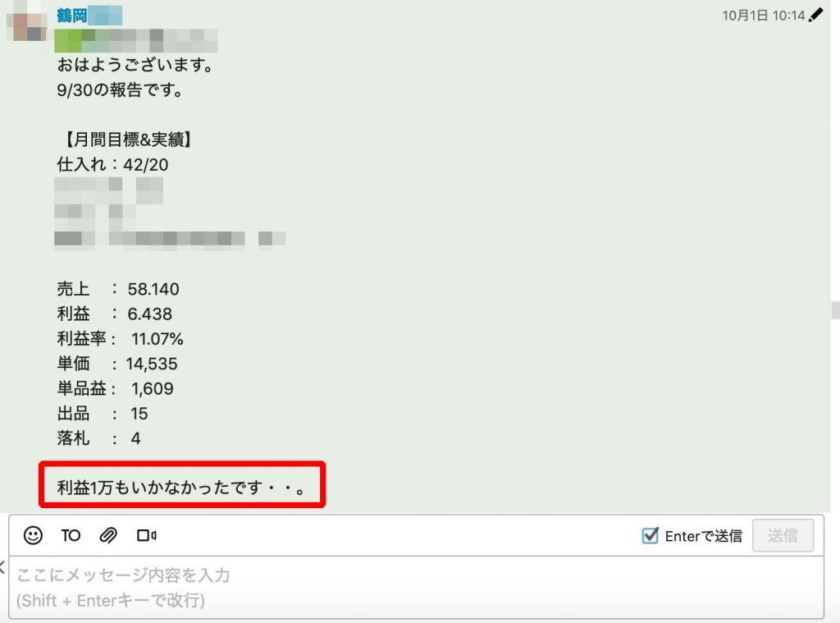Click the highlighted 利益1万もいかなかった message line

[181, 488]
